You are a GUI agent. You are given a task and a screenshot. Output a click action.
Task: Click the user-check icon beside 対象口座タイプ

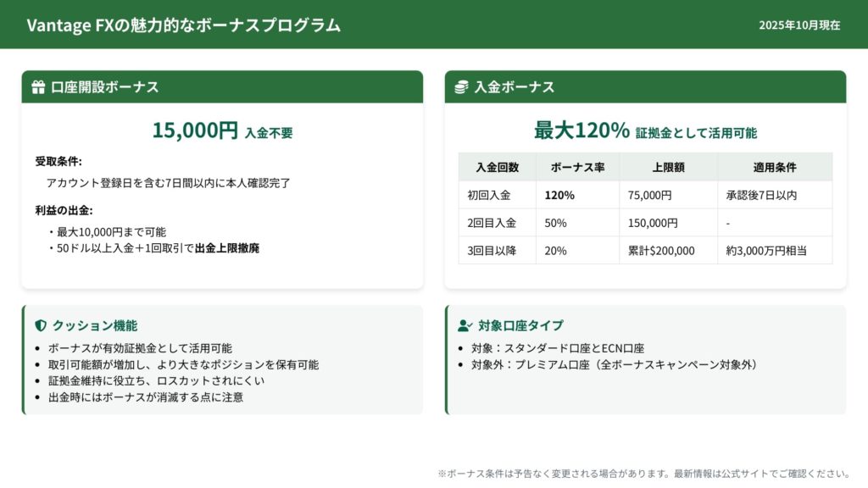tap(464, 325)
